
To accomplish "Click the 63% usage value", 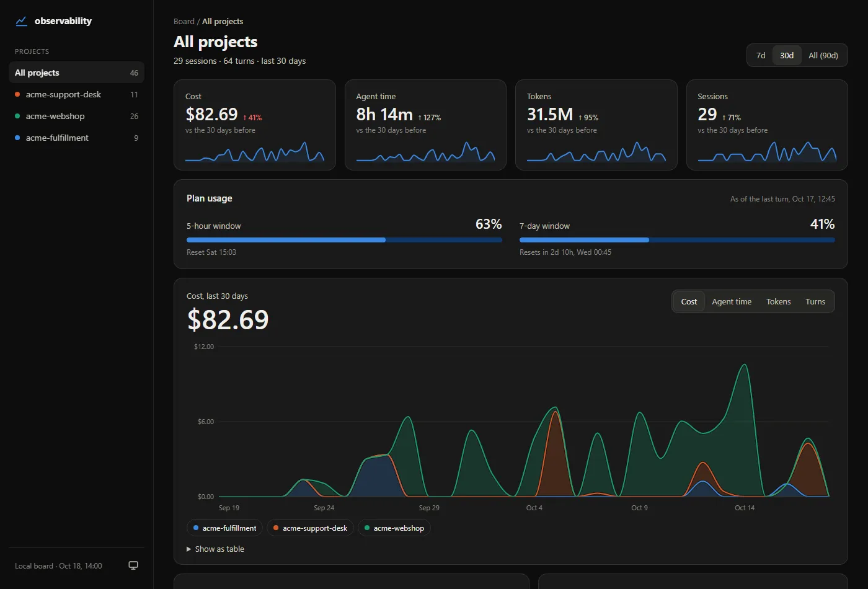I will 489,224.
